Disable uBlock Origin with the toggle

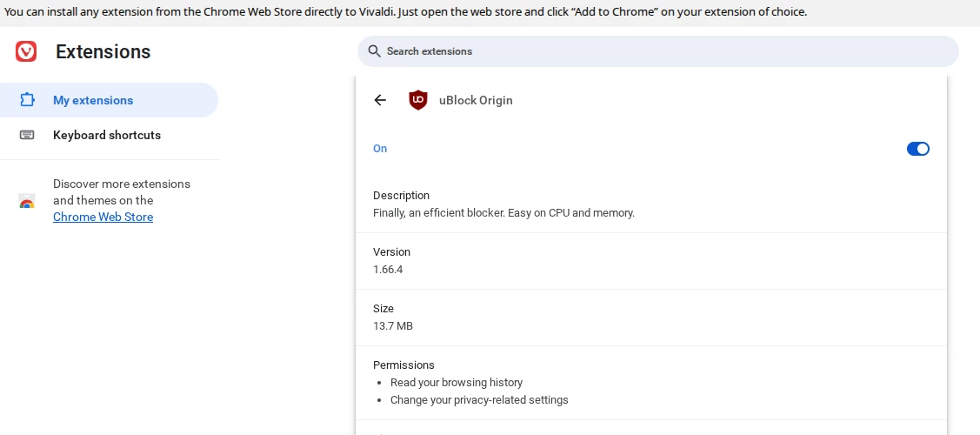click(917, 149)
